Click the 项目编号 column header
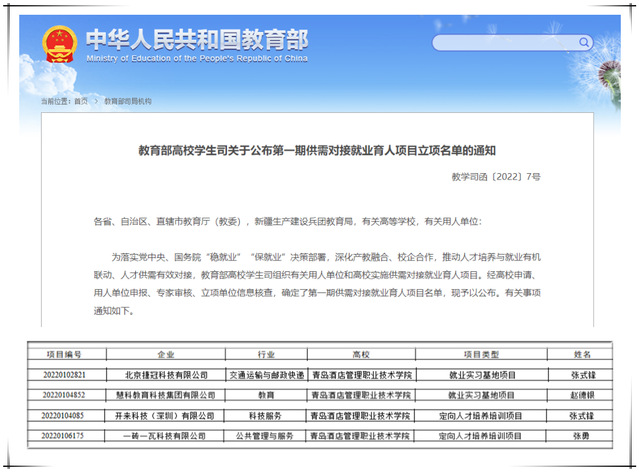This screenshot has width=639, height=472. 63,355
